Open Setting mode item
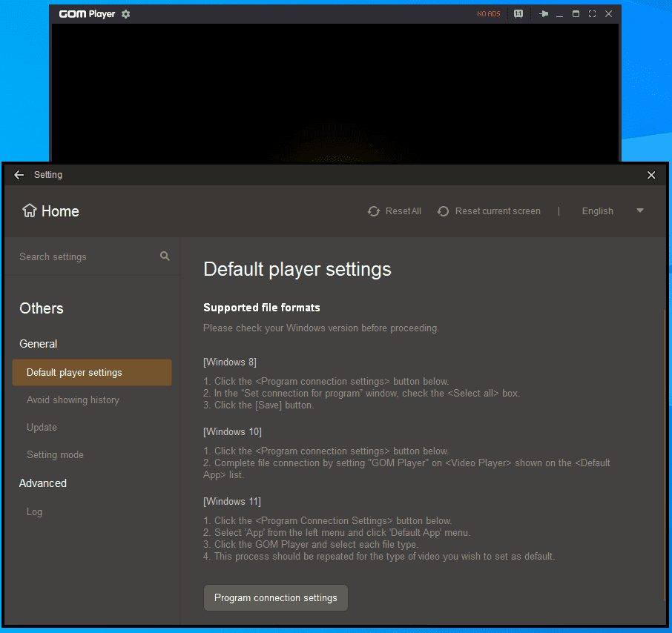The height and width of the screenshot is (633, 672). click(55, 455)
